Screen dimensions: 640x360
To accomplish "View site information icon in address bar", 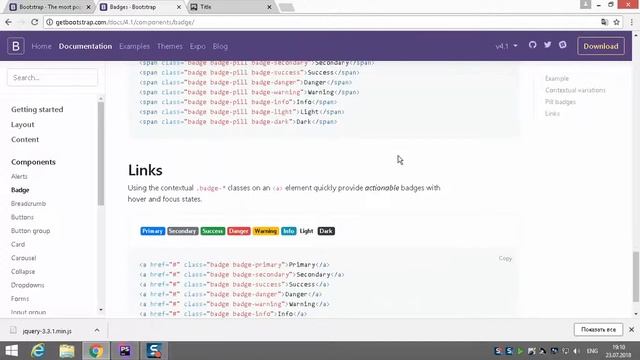I will pos(49,22).
